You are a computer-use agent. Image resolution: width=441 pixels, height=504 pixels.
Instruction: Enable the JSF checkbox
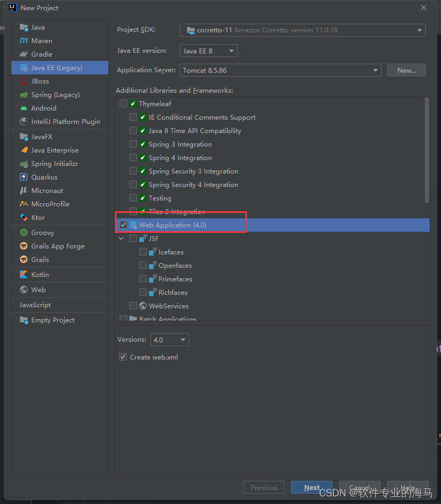click(133, 238)
